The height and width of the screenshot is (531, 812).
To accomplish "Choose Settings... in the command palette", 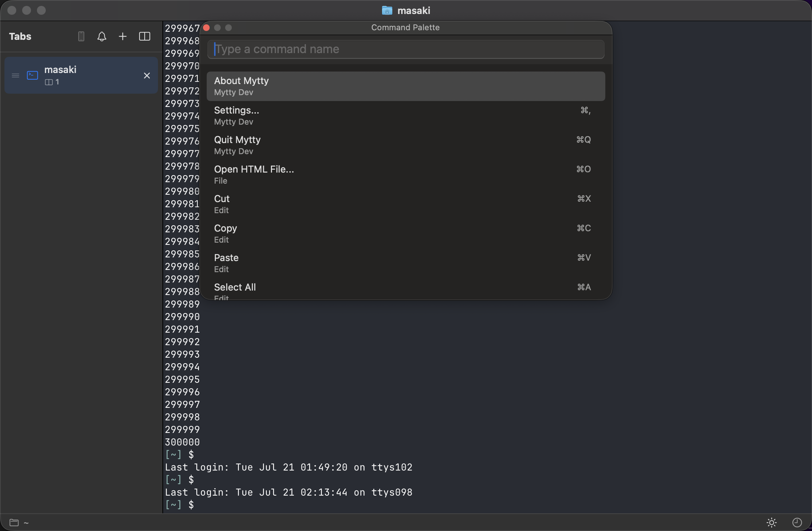I will 406,116.
